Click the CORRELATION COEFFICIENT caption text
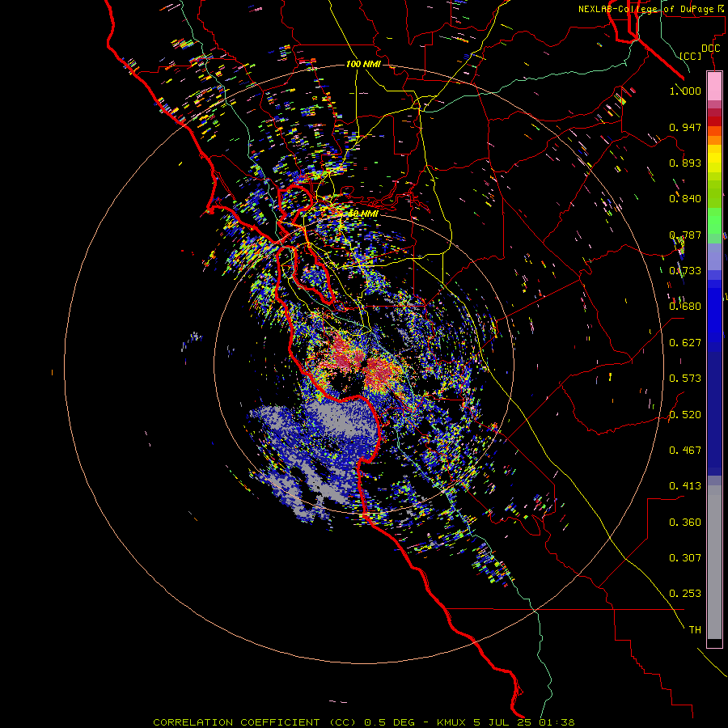 [237, 722]
